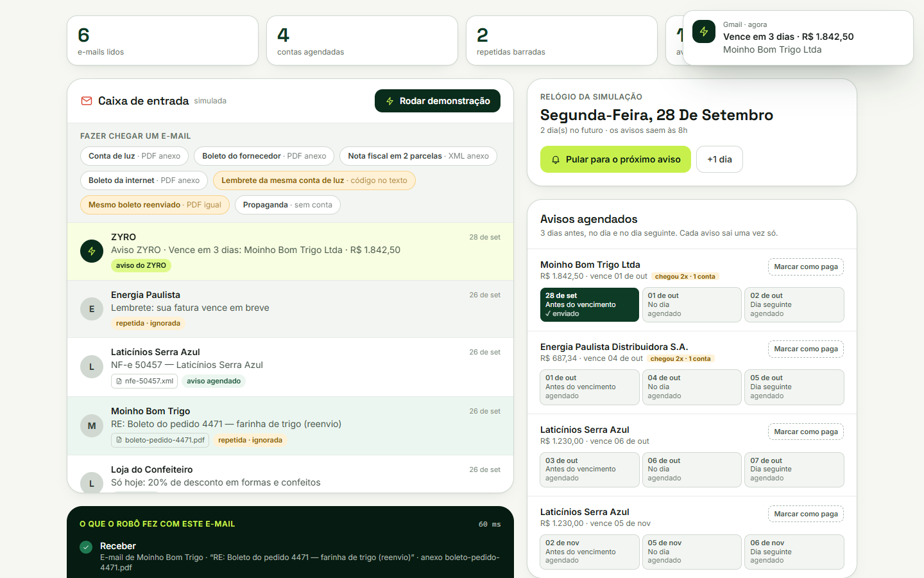The image size is (924, 578).
Task: Send the Nota fiscal em 2 parcelas email
Action: click(418, 156)
